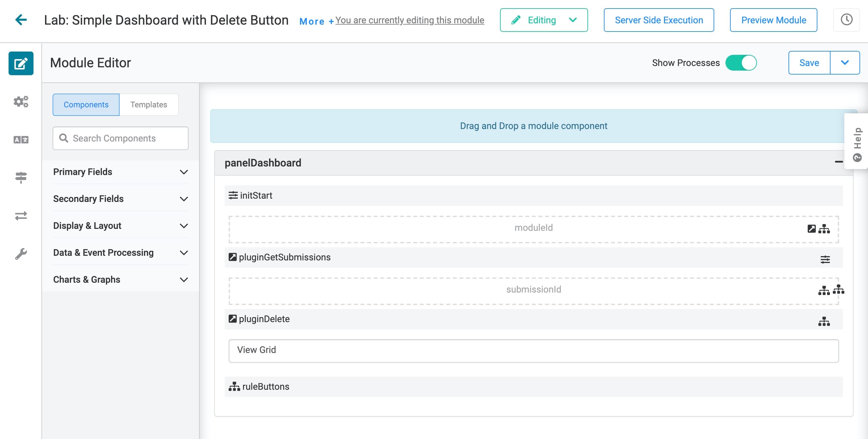Select the submissionId hidden field
Image resolution: width=868 pixels, height=439 pixels.
pyautogui.click(x=534, y=291)
